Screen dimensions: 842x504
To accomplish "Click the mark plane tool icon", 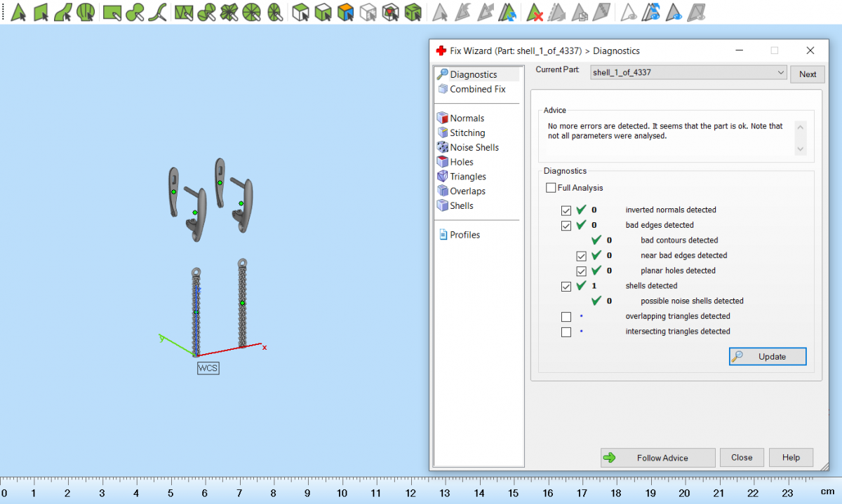I will coord(41,12).
